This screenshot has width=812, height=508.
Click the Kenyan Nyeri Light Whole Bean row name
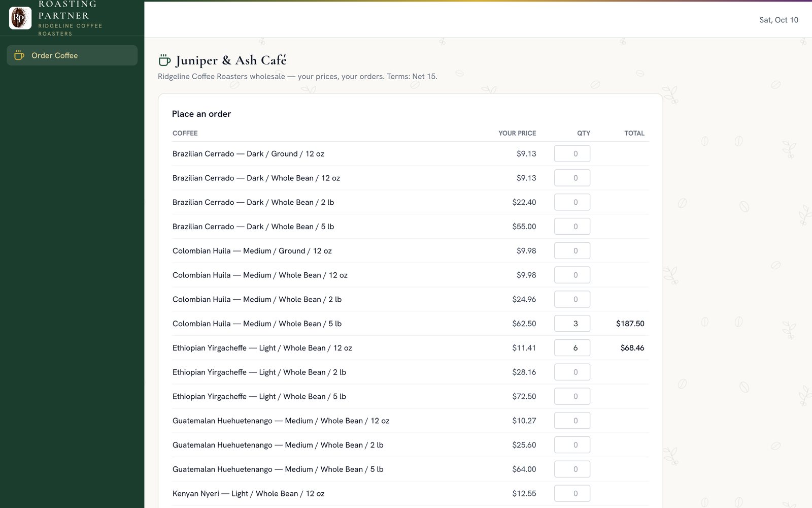click(248, 493)
